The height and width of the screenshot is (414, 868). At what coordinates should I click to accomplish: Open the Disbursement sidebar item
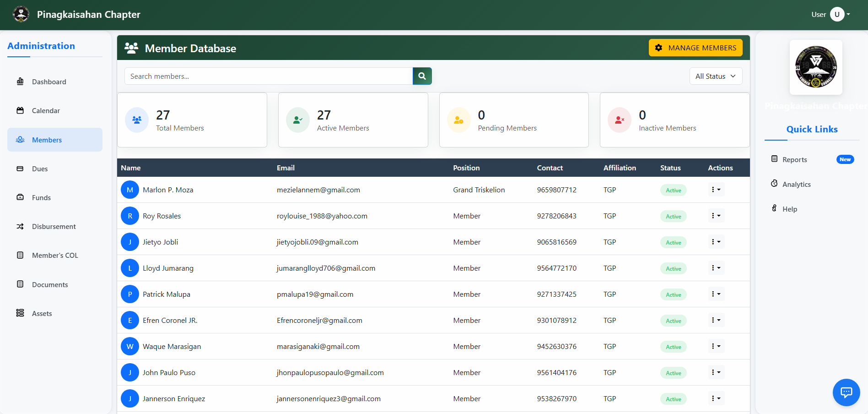click(54, 227)
